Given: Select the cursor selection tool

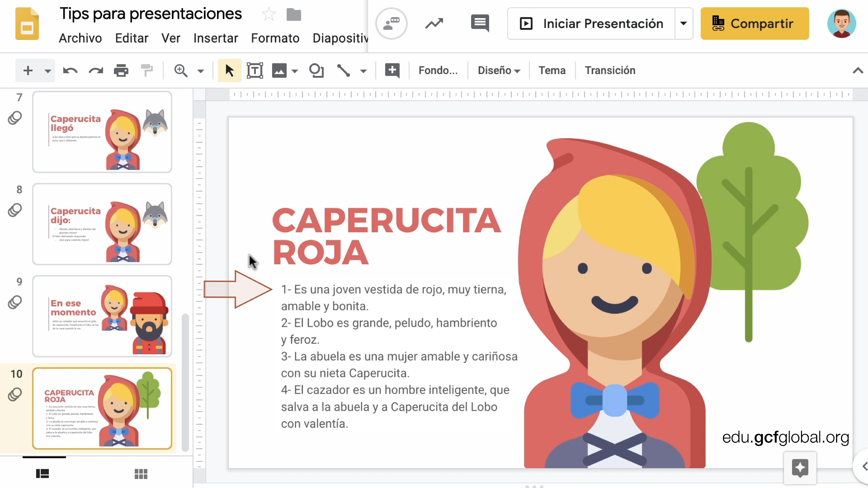Looking at the screenshot, I should click(229, 70).
